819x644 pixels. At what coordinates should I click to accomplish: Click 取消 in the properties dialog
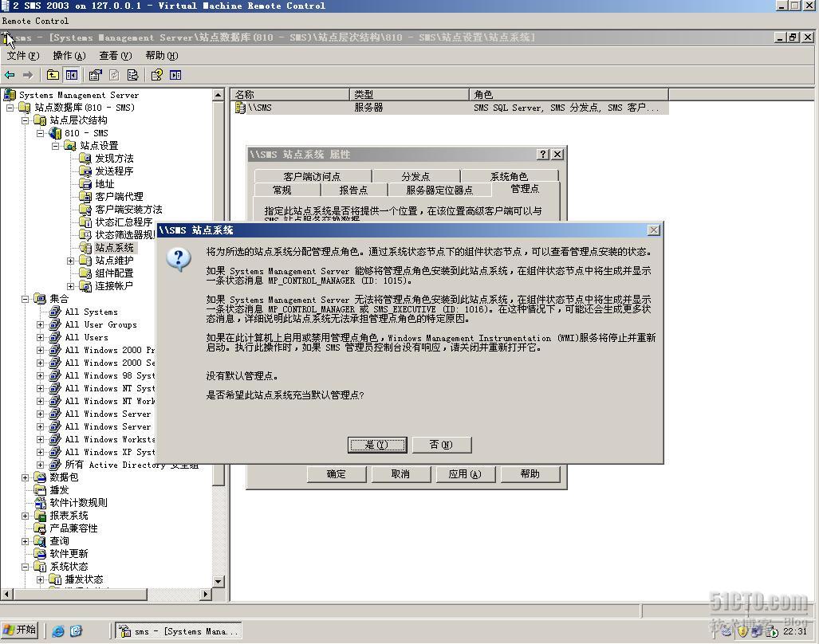click(x=400, y=474)
